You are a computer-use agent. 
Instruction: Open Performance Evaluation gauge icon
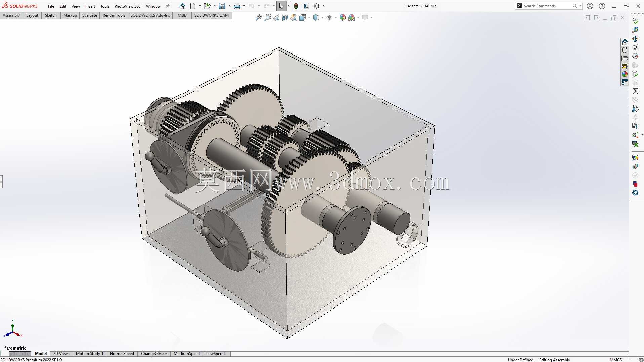point(635,56)
